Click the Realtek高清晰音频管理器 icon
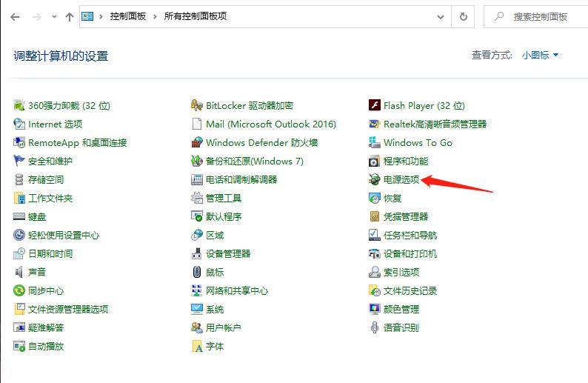Image resolution: width=588 pixels, height=383 pixels. 374,124
